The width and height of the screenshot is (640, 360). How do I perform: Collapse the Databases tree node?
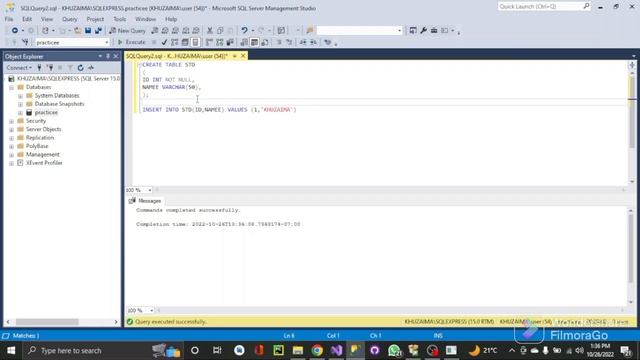pyautogui.click(x=11, y=87)
